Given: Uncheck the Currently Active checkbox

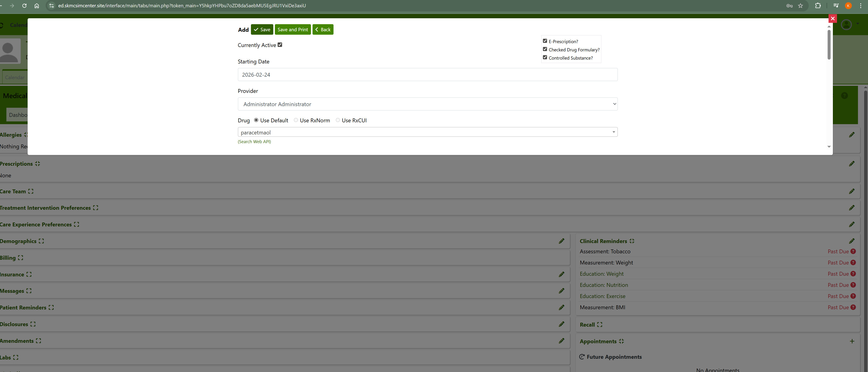Looking at the screenshot, I should click(280, 45).
